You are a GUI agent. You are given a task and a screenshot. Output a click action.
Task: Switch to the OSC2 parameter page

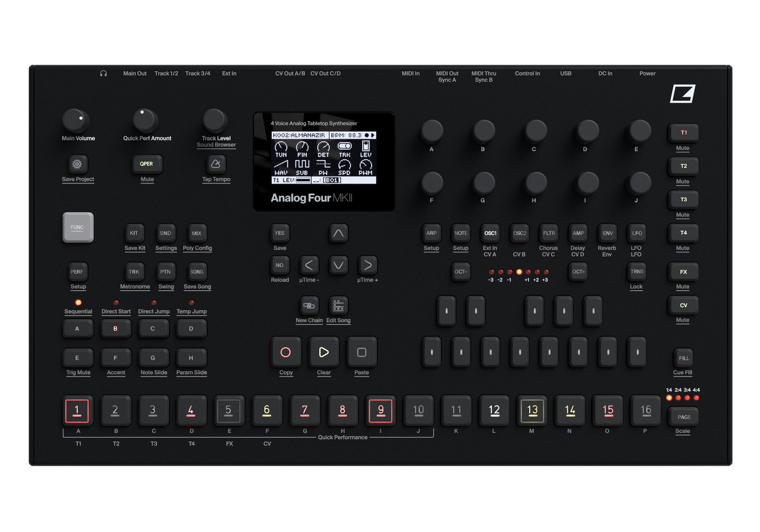tap(519, 233)
